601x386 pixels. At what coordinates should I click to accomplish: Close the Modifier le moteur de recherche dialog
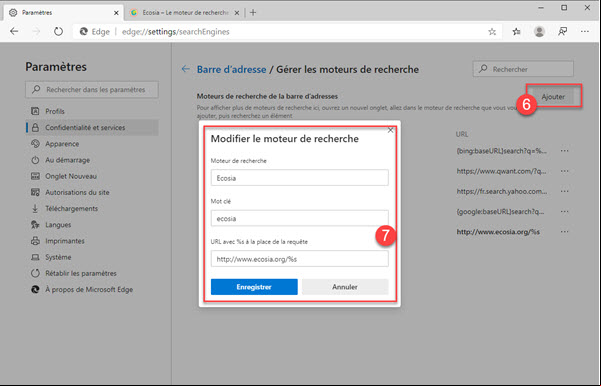pos(390,130)
